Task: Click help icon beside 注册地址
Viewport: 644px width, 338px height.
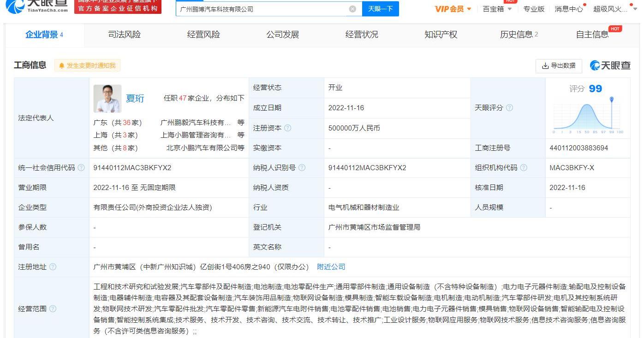Action: [53, 267]
